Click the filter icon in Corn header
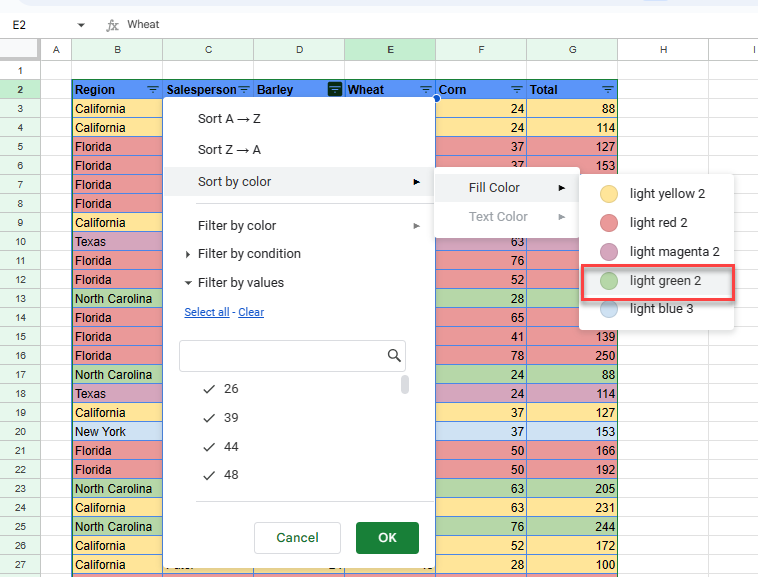This screenshot has width=758, height=577. [x=517, y=90]
